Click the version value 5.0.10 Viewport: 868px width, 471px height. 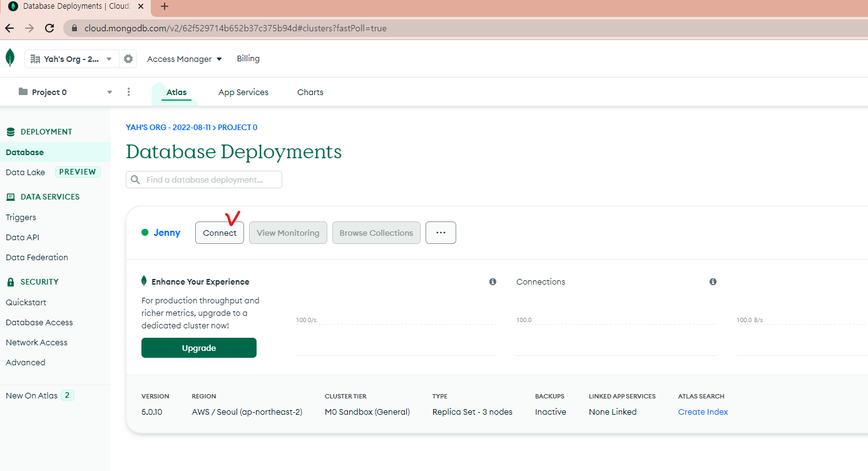click(152, 412)
